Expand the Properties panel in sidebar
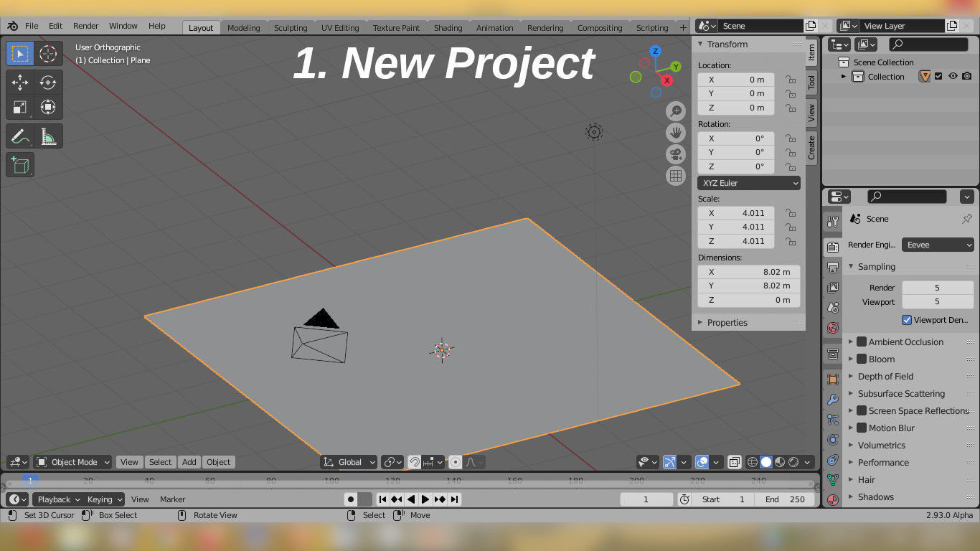 tap(727, 323)
